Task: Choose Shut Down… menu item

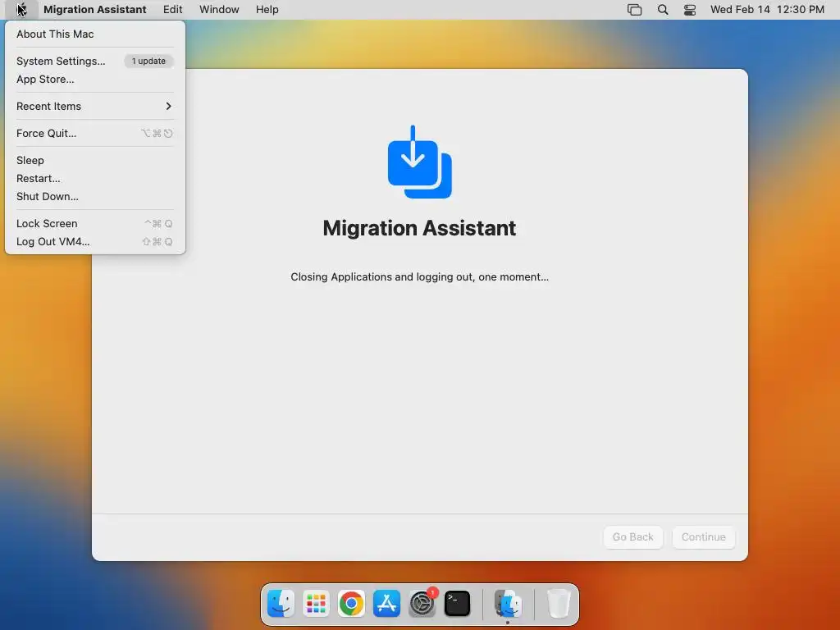Action: tap(95, 197)
